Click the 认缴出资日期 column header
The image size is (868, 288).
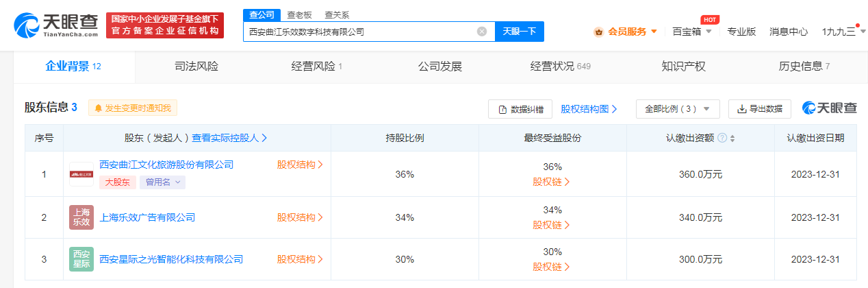tap(815, 138)
